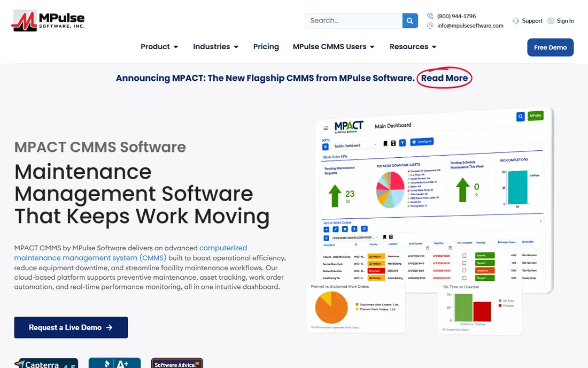Image resolution: width=588 pixels, height=368 pixels.
Task: Check WO Complete box for Replace Brake Pads row
Action: (x=464, y=271)
